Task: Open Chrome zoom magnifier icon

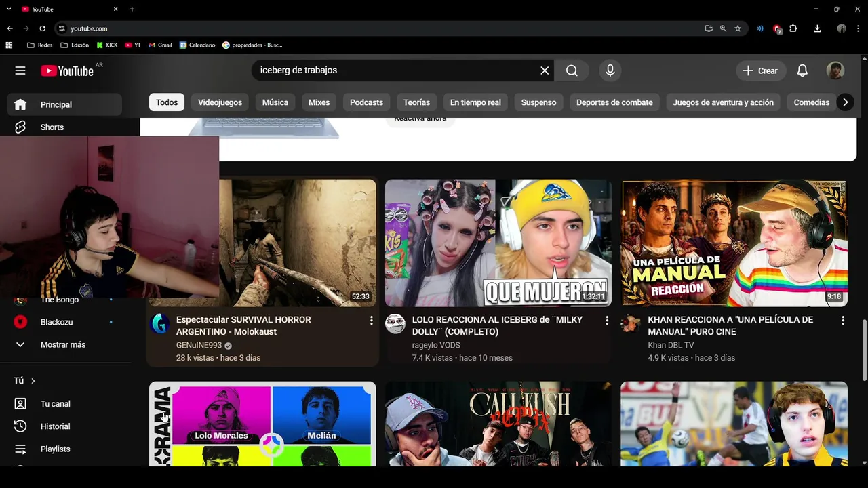Action: click(x=723, y=28)
